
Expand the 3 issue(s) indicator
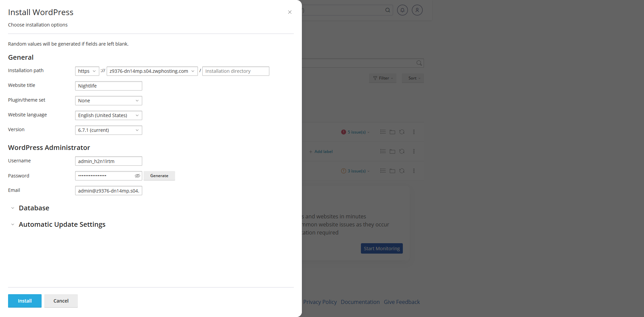[x=359, y=171]
